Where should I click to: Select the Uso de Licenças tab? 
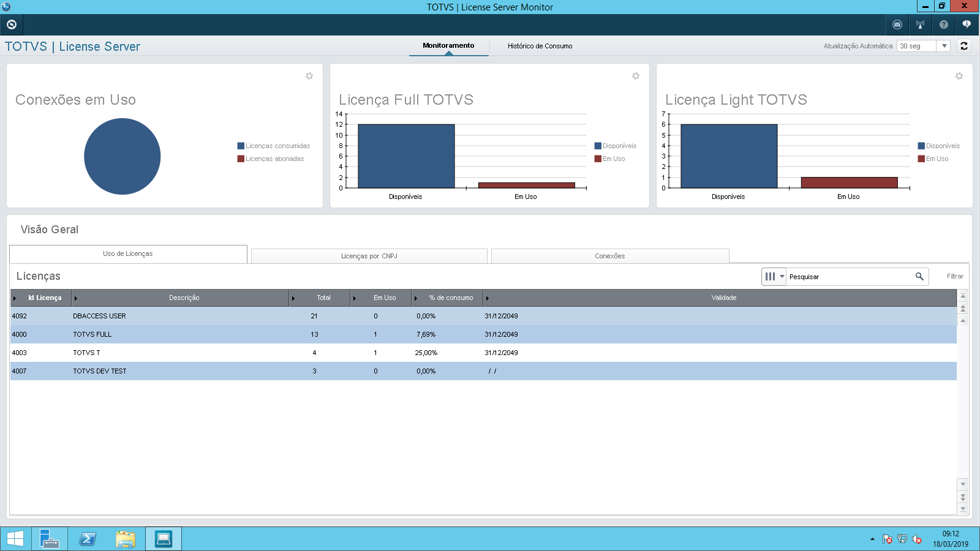pyautogui.click(x=128, y=254)
